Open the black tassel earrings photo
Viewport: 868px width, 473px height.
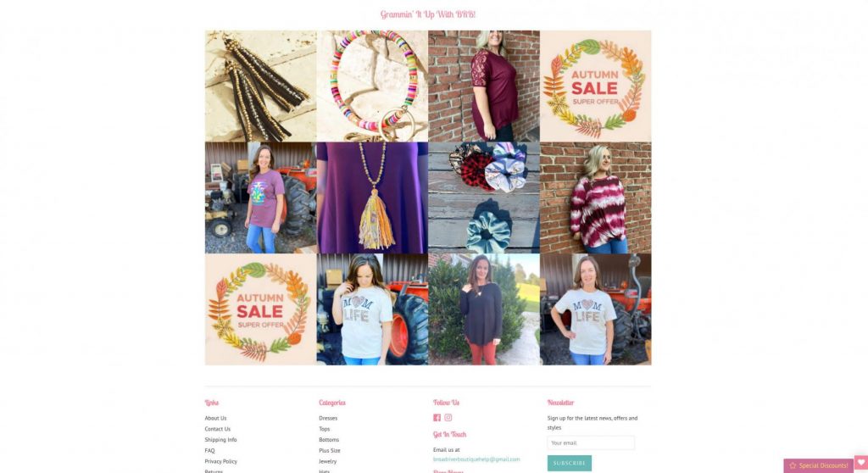(261, 86)
